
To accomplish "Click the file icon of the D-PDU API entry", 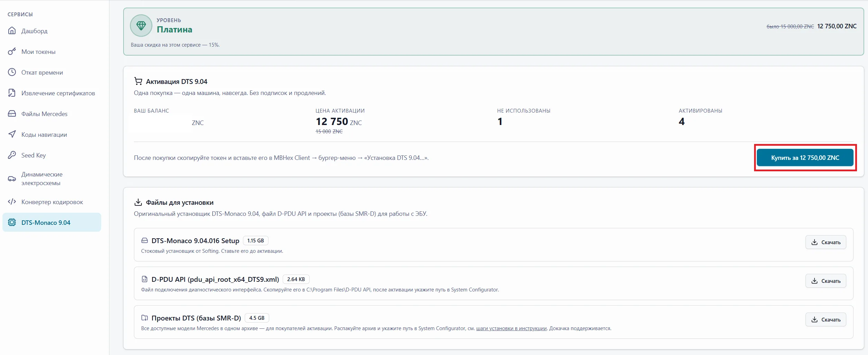I will click(145, 279).
